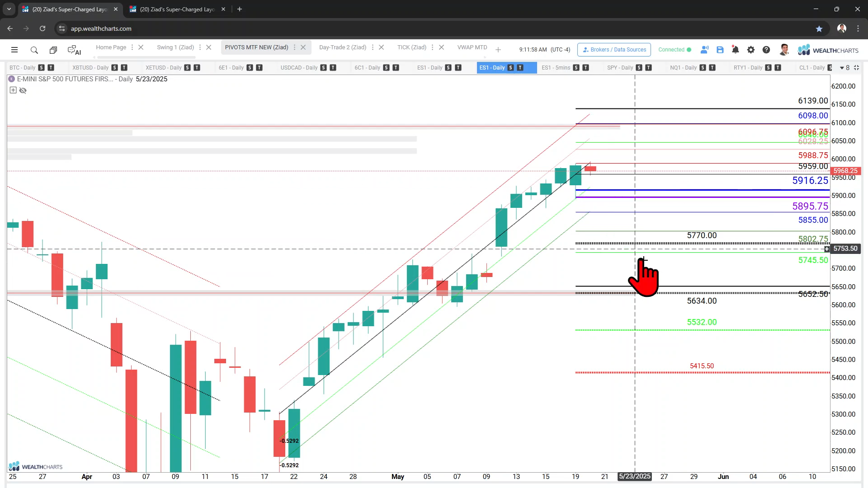
Task: Toggle S button on RTY1 - Daily tab
Action: [x=769, y=68]
